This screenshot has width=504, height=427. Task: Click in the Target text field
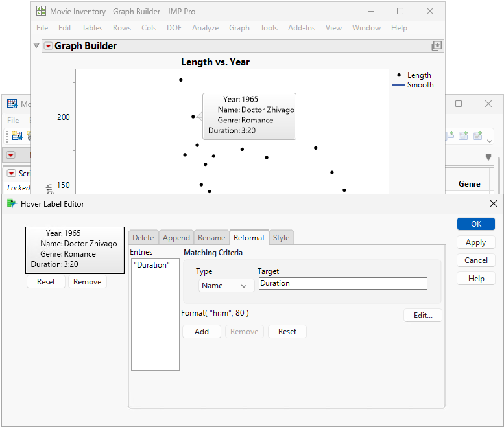coord(342,283)
